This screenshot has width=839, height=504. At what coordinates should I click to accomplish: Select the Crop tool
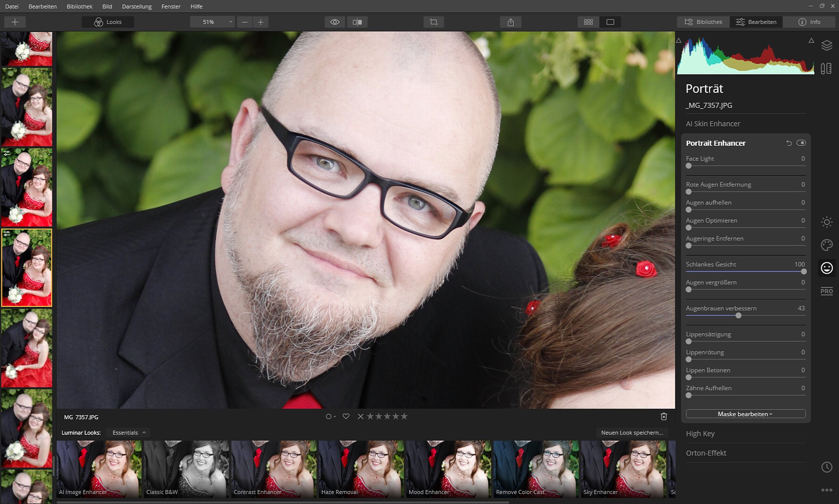[x=434, y=22]
